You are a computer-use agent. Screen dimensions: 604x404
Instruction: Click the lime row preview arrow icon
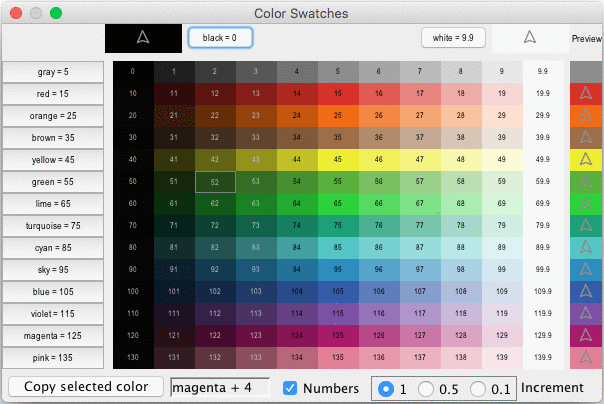[x=585, y=203]
